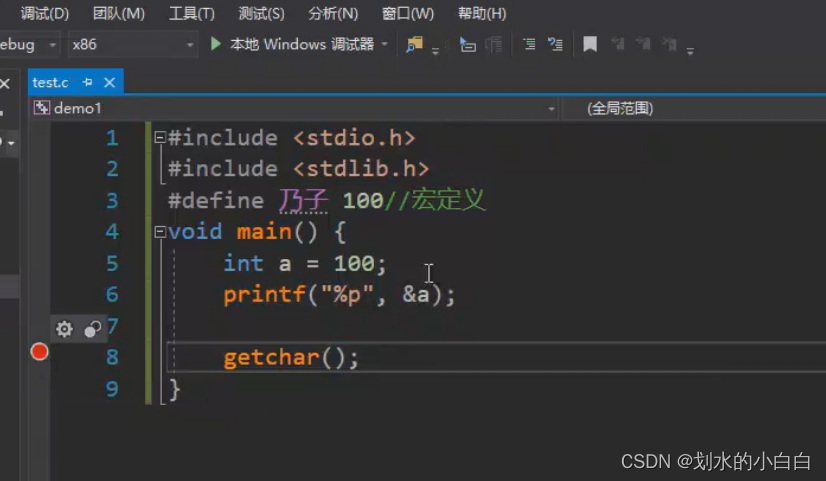Expand the debugger target dropdown arrow
The width and height of the screenshot is (826, 481).
[x=385, y=44]
